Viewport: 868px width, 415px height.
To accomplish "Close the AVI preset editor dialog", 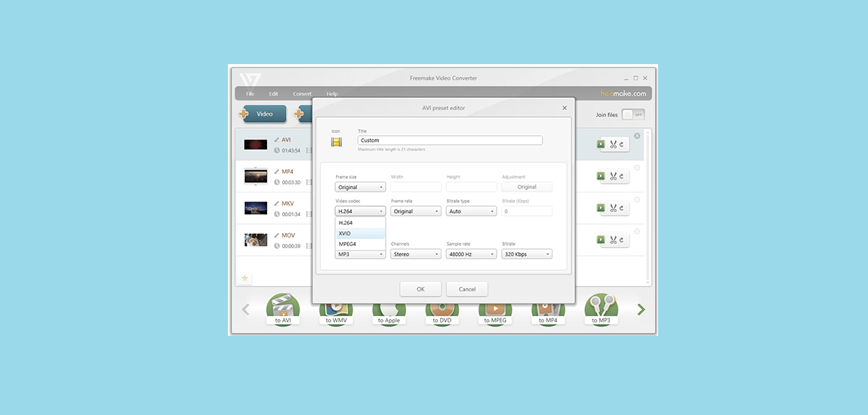I will (565, 108).
